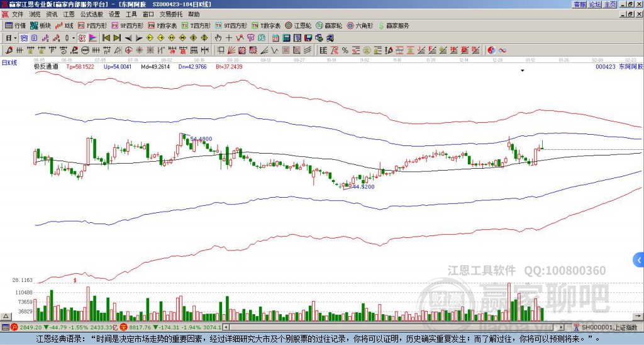
Task: Open 赢家服务 service
Action: pos(394,25)
